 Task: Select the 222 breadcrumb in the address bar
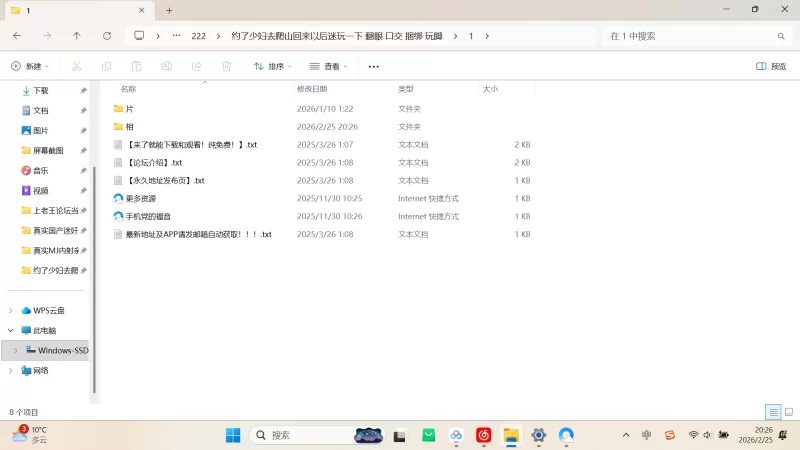(198, 35)
